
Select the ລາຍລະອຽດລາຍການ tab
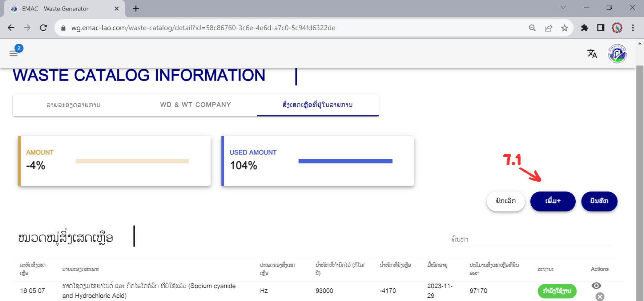coord(73,105)
